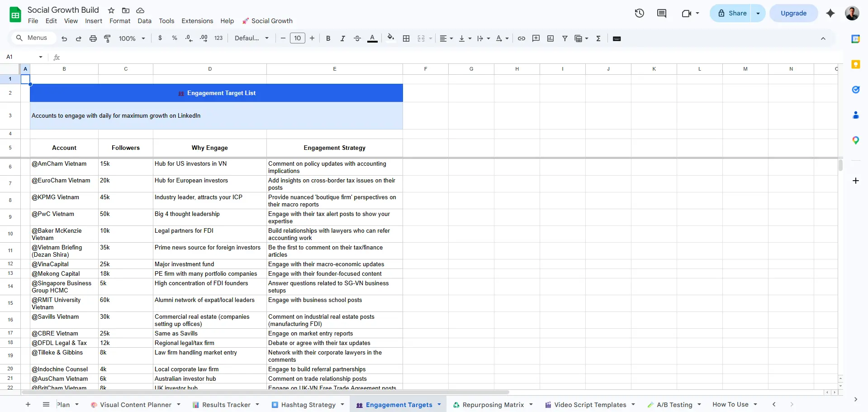
Task: Click the Upgrade button
Action: tap(793, 13)
